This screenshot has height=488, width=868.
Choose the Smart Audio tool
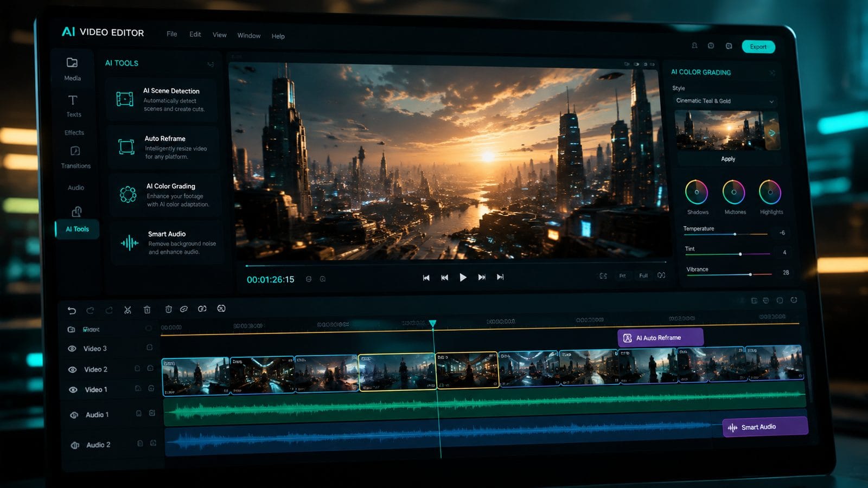(167, 242)
